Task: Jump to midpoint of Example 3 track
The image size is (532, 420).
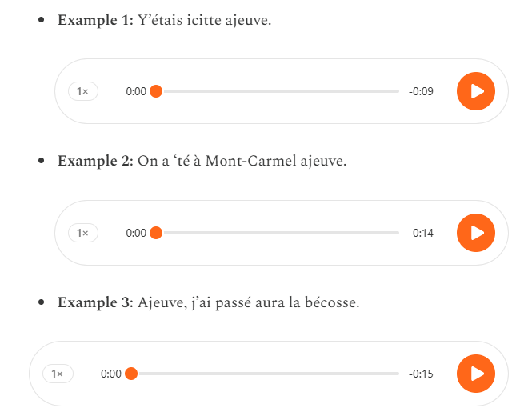Action: tap(265, 374)
